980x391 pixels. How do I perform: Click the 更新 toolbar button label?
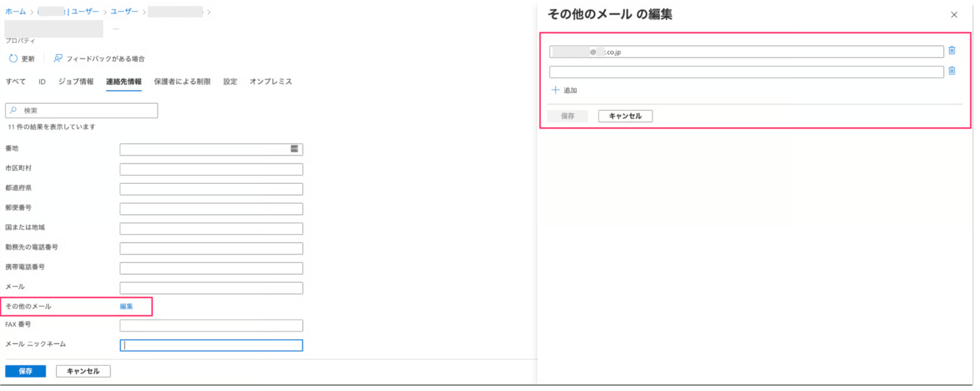point(28,59)
